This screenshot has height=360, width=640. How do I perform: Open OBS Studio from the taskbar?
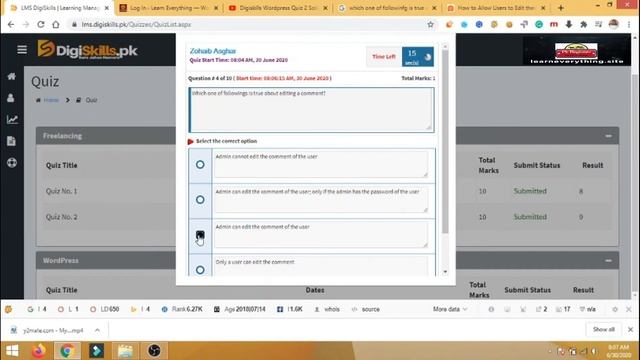point(154,351)
